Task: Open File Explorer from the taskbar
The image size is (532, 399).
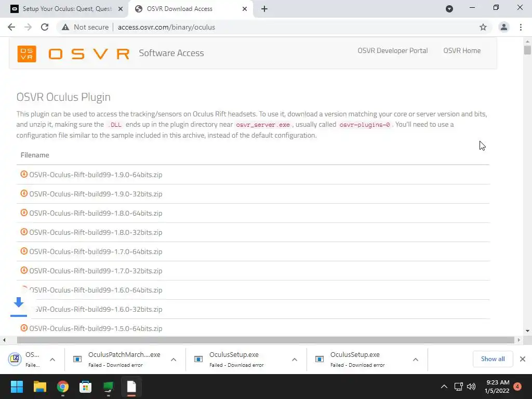Action: (x=39, y=387)
